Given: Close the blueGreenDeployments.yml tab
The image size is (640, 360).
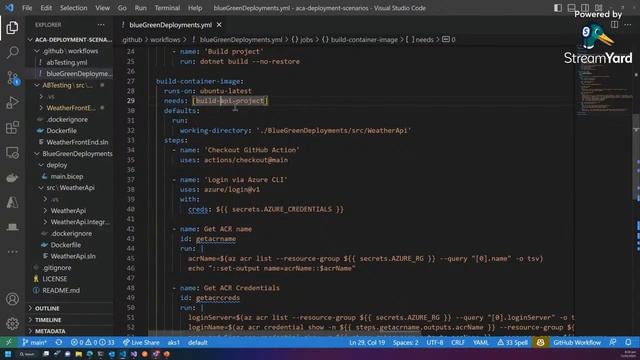Looking at the screenshot, I should click(x=219, y=25).
